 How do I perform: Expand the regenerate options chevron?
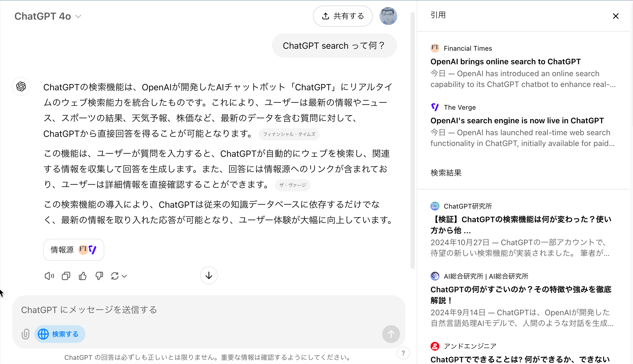(125, 276)
